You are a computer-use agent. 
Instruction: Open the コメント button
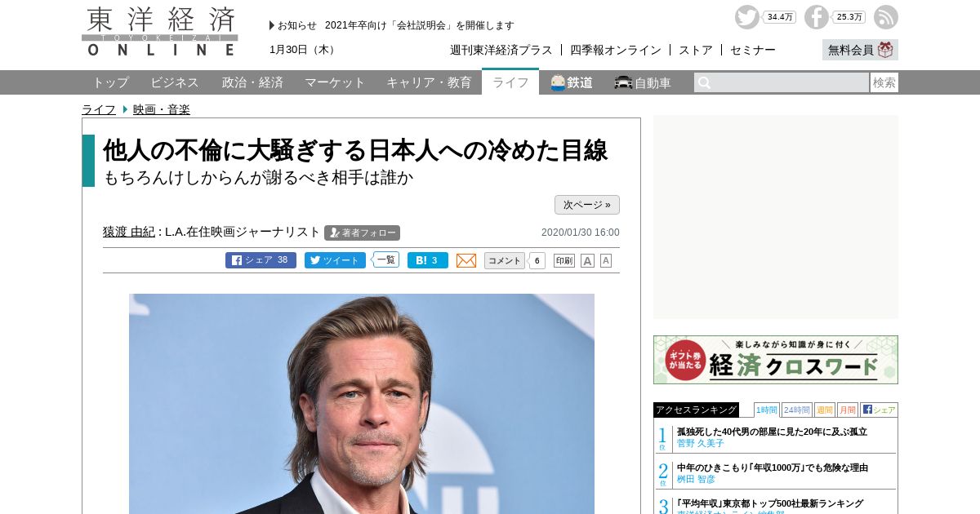[x=505, y=260]
